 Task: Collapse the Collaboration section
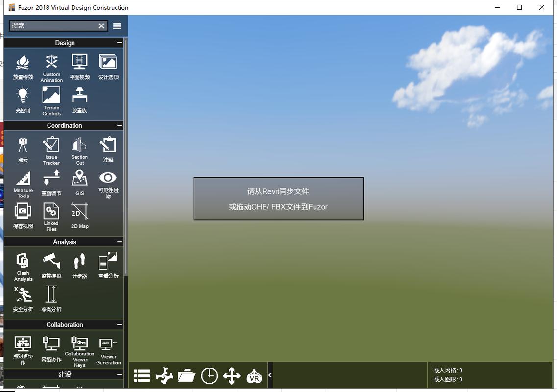(x=120, y=324)
